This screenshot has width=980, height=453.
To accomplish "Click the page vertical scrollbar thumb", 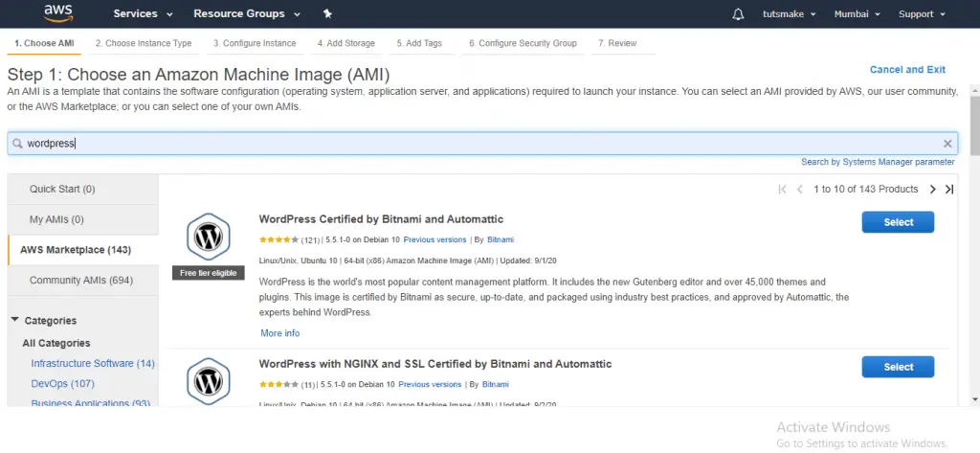I will point(975,125).
